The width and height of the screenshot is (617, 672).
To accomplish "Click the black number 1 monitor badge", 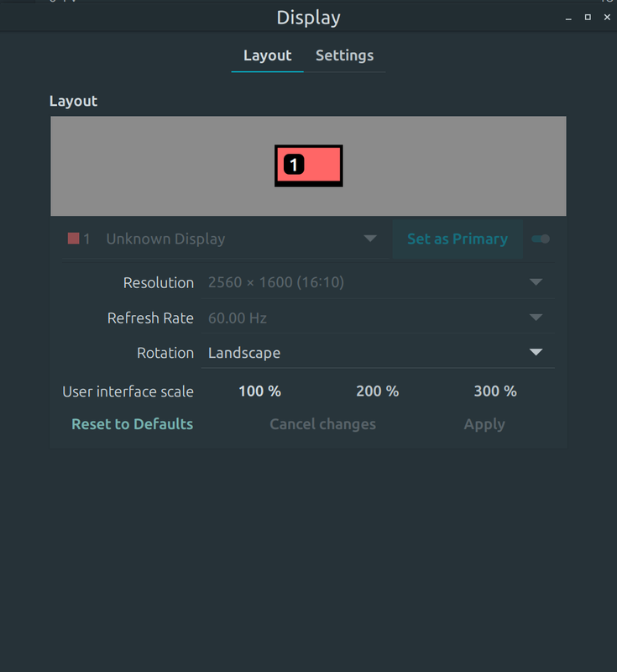I will click(x=294, y=164).
